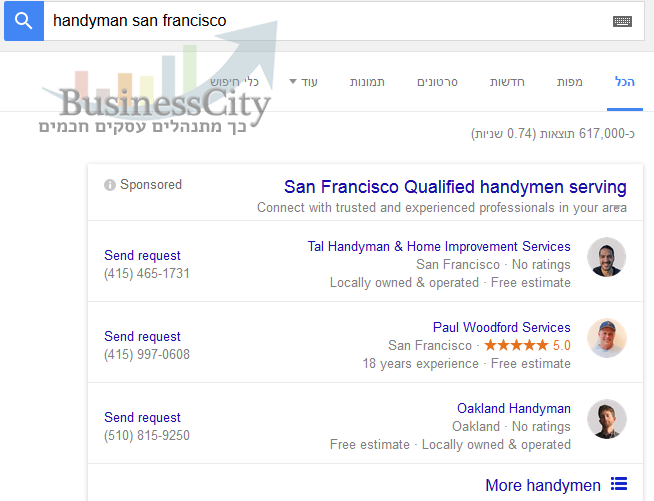Open Oakland Handyman profile photo

606,419
